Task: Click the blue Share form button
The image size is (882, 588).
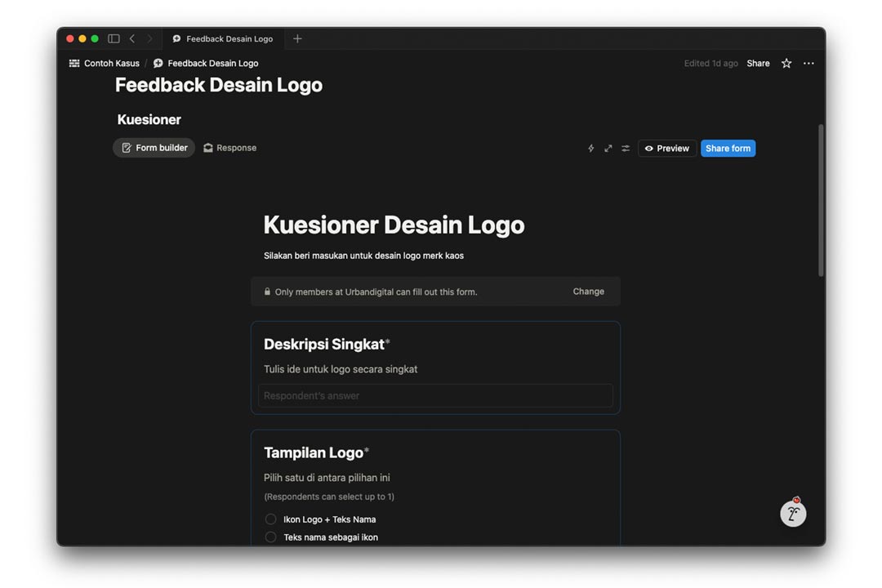Action: click(728, 149)
